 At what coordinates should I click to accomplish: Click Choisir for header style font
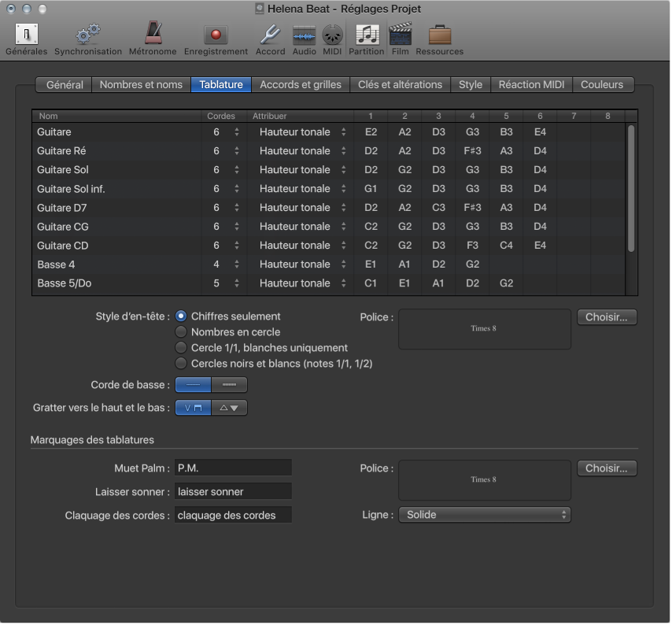coord(607,317)
